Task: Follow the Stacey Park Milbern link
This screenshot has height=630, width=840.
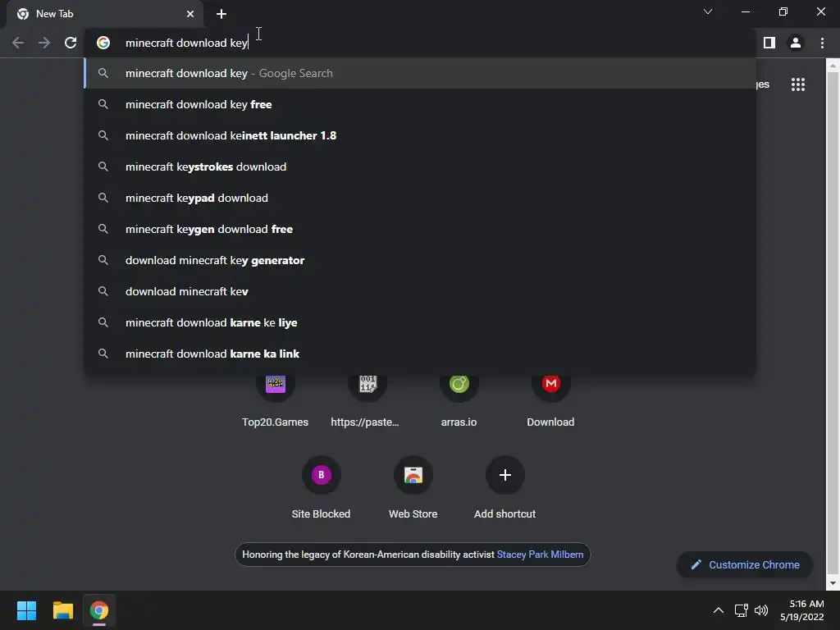Action: coord(540,555)
